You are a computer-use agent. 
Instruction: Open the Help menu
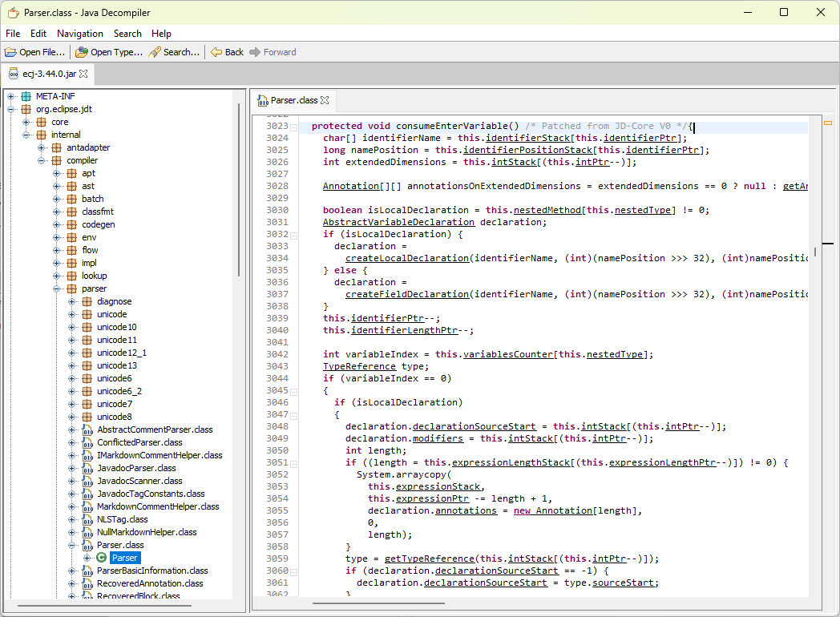pyautogui.click(x=161, y=34)
